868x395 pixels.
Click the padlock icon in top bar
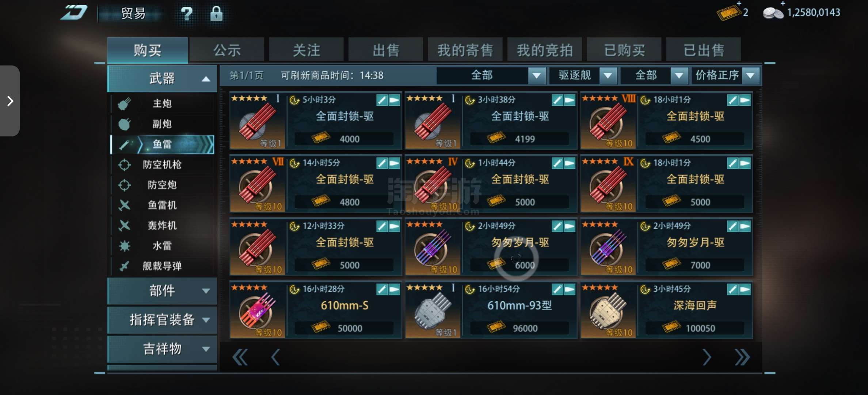[216, 14]
